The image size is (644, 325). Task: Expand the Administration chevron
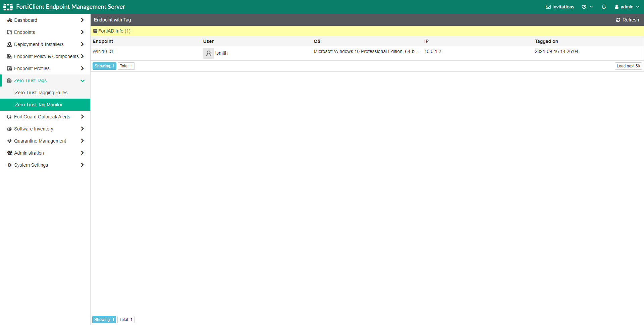coord(82,153)
